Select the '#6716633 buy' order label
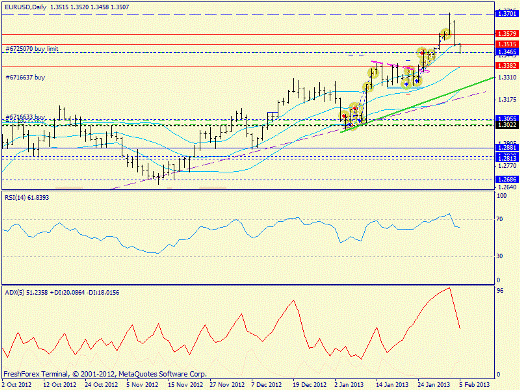The image size is (520, 390). click(x=25, y=117)
